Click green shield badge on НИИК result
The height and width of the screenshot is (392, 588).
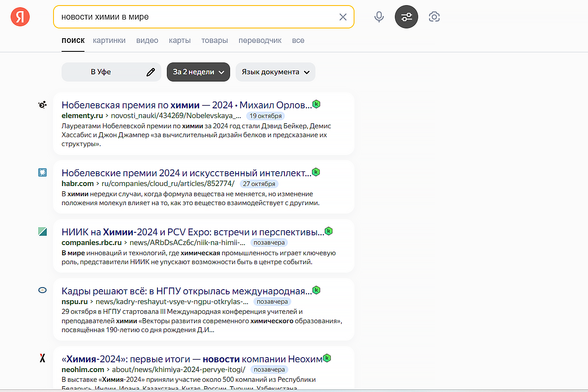(x=329, y=231)
